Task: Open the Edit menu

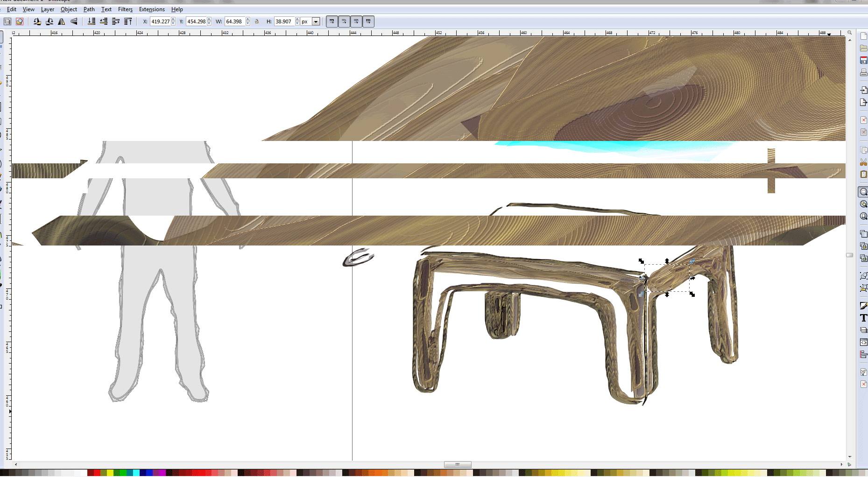Action: tap(12, 9)
